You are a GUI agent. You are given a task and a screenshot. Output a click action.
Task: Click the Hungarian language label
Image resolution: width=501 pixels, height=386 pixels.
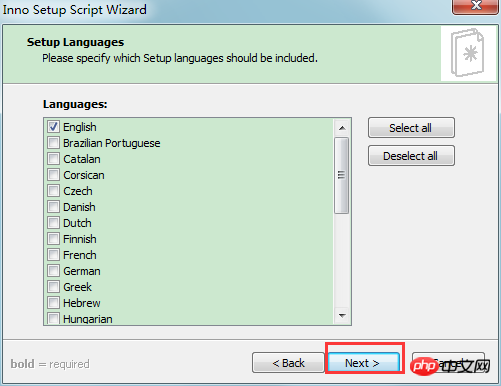(88, 319)
